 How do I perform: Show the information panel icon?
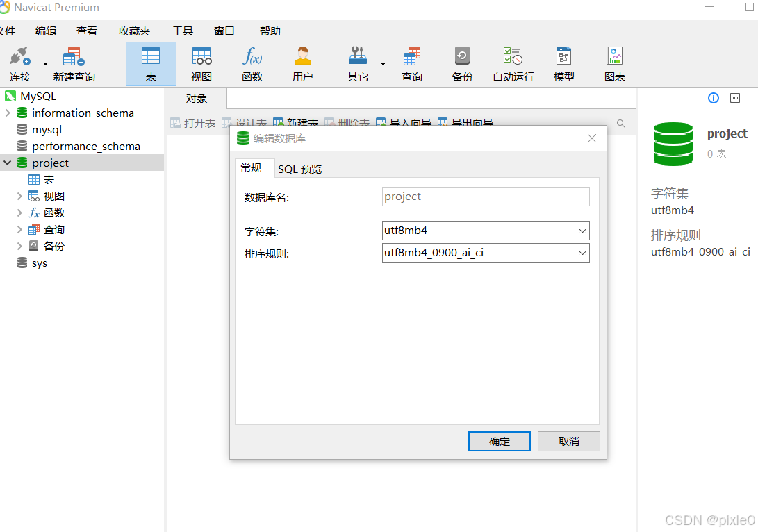(x=713, y=98)
